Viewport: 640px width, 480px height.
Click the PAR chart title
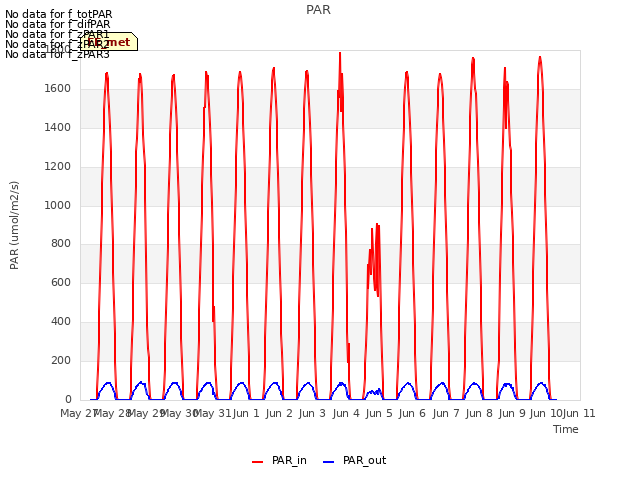318,10
